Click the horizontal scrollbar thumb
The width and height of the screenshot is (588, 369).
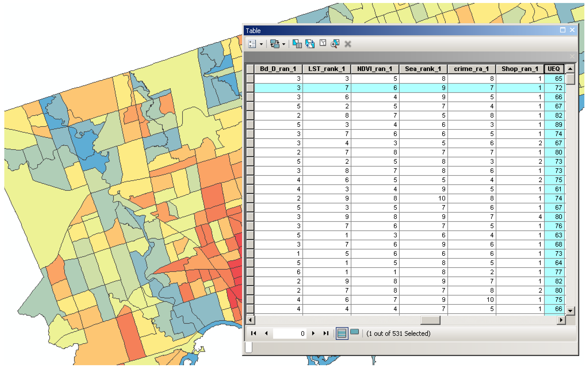click(430, 320)
